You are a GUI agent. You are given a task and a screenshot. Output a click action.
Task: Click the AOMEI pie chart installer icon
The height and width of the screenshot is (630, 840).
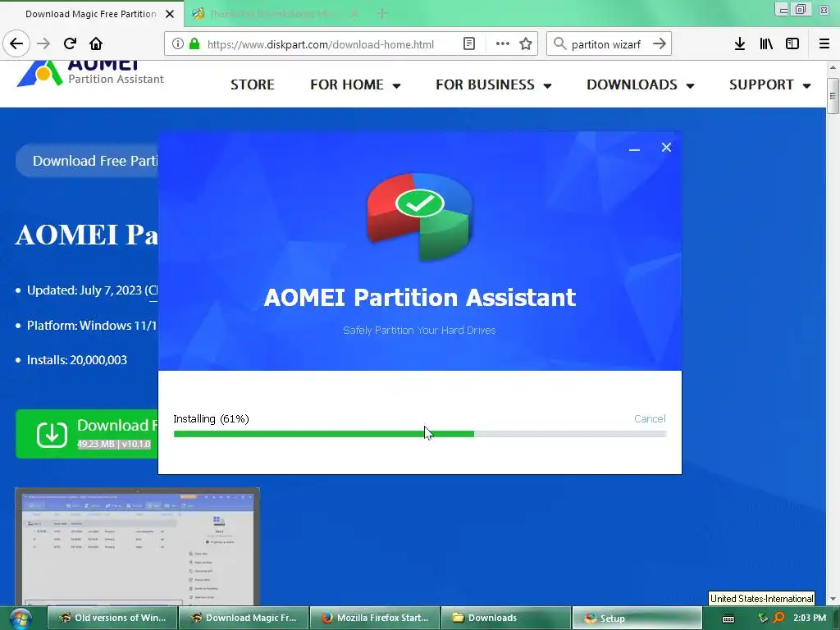coord(419,216)
